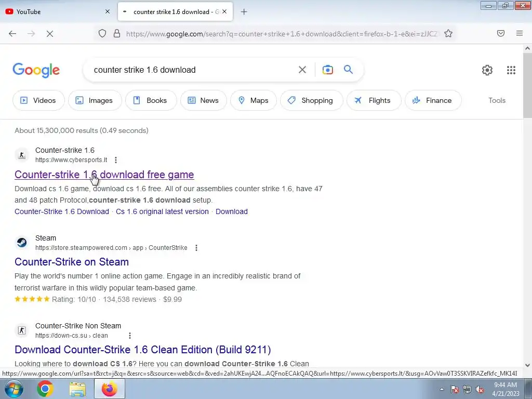The width and height of the screenshot is (532, 399).
Task: Click the Steam favicon in results
Action: coord(22,243)
